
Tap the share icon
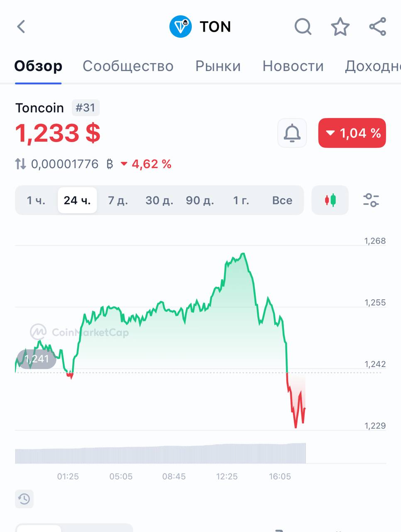click(x=378, y=27)
